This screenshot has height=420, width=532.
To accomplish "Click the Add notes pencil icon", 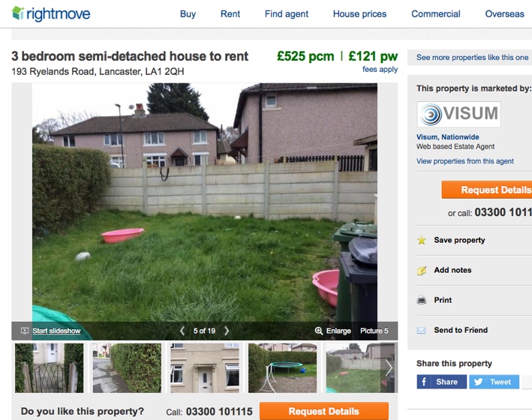I will pos(422,271).
